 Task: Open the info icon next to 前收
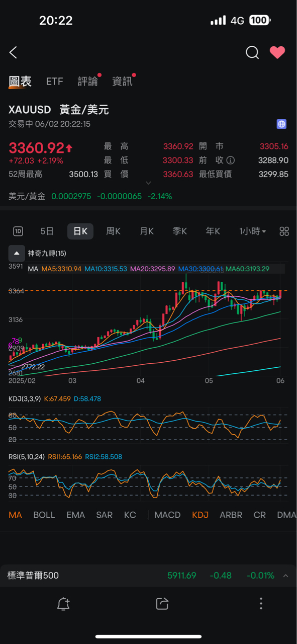tap(231, 160)
